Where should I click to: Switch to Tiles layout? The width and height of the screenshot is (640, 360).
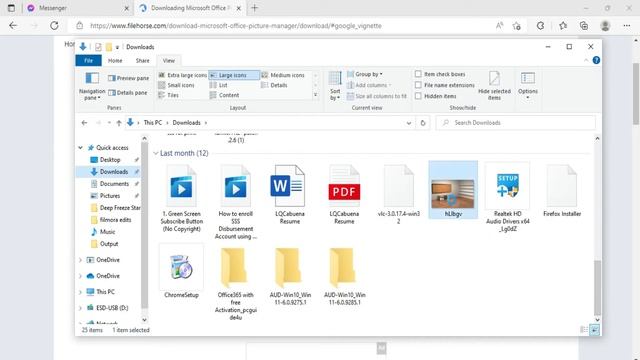169,95
